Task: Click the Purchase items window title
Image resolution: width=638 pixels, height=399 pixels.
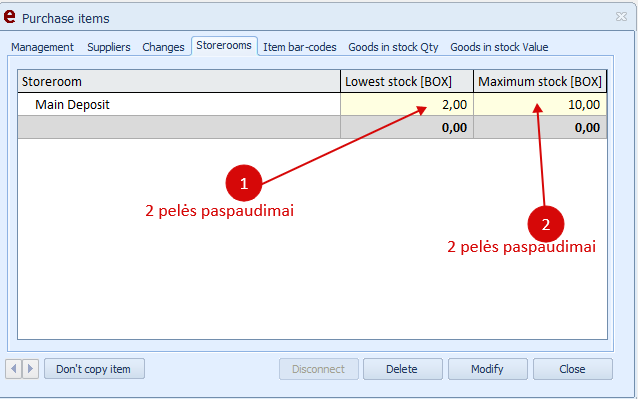Action: click(66, 19)
